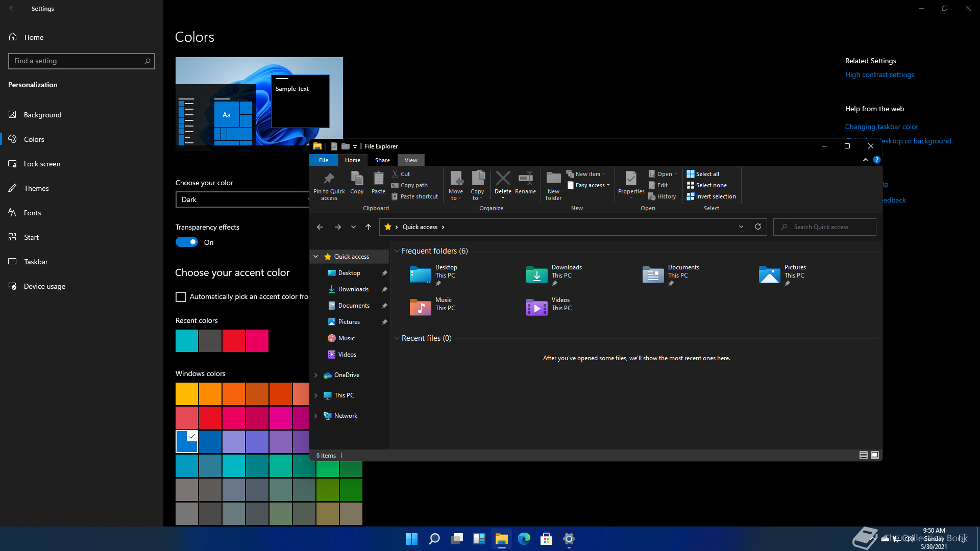980x551 pixels.
Task: Switch to Large icons view in status bar
Action: tap(875, 455)
